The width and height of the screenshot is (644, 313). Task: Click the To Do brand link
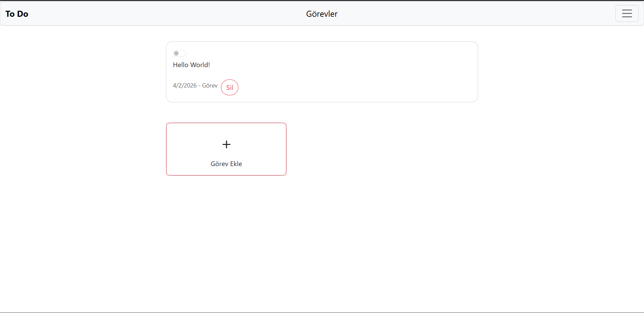[17, 14]
